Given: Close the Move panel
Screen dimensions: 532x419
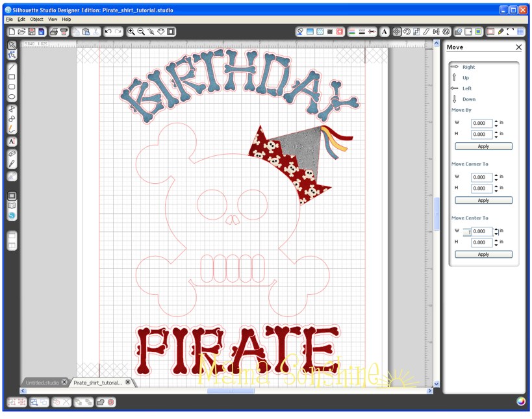Looking at the screenshot, I should (518, 47).
